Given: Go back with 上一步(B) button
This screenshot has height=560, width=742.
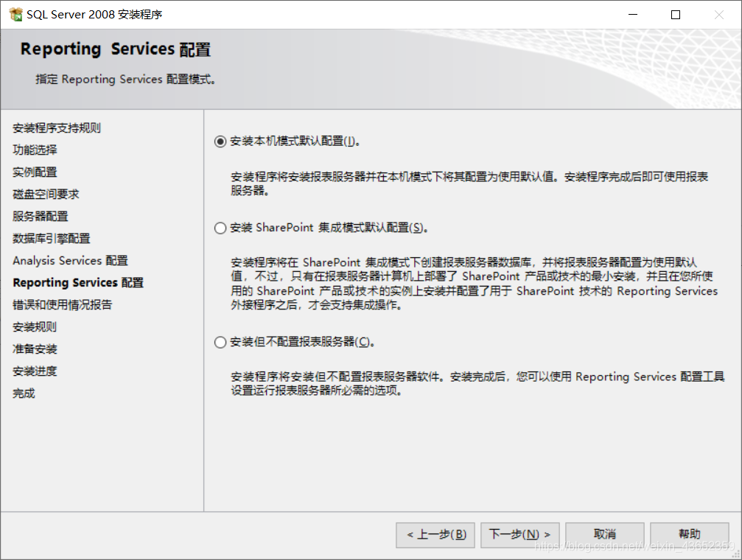Looking at the screenshot, I should pyautogui.click(x=435, y=535).
